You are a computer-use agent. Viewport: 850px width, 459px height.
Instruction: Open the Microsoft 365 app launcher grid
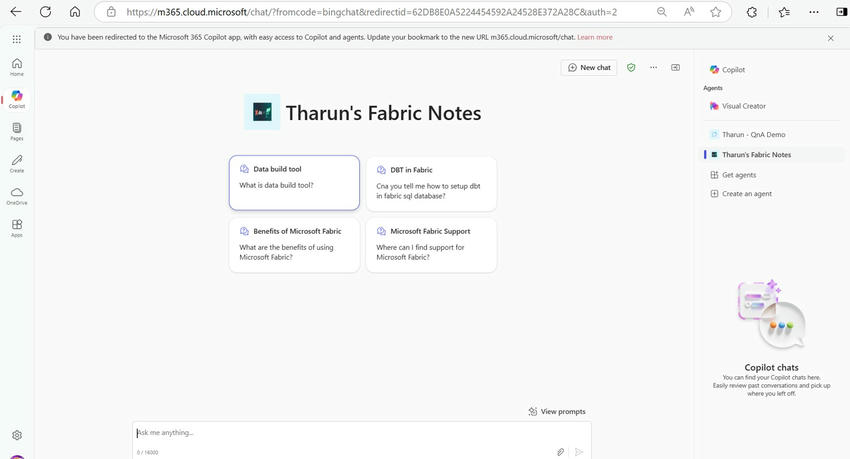(17, 39)
